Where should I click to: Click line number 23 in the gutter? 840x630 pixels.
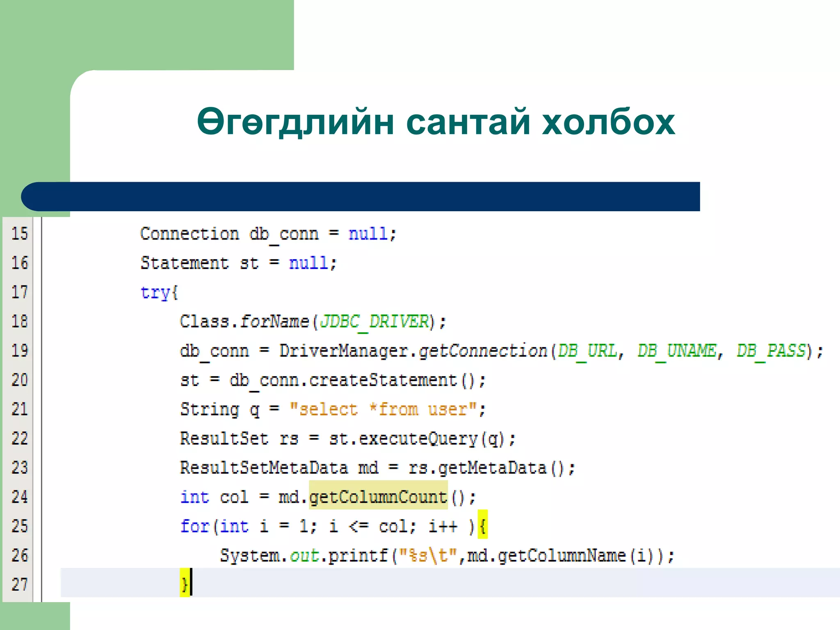(x=20, y=468)
